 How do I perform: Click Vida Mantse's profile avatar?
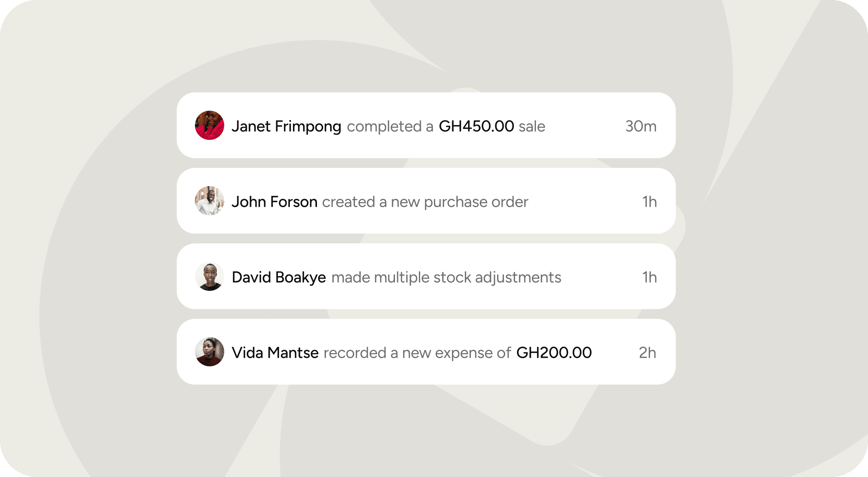210,352
